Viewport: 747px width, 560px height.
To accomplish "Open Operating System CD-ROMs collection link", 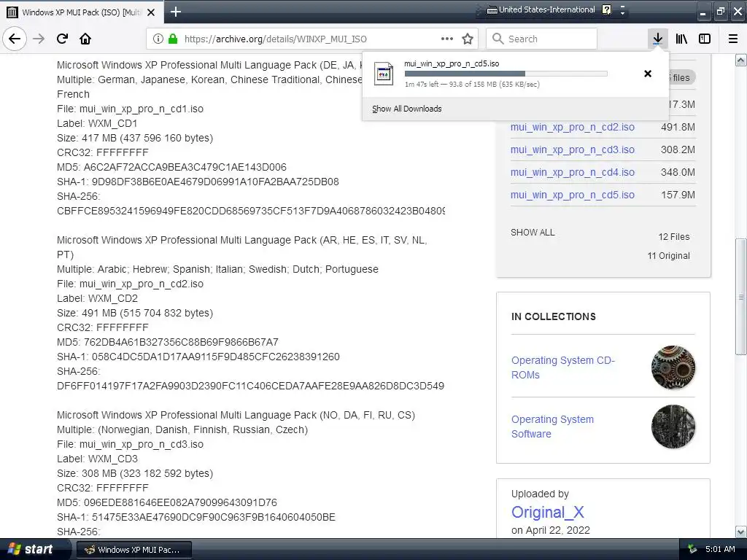I will tap(563, 367).
